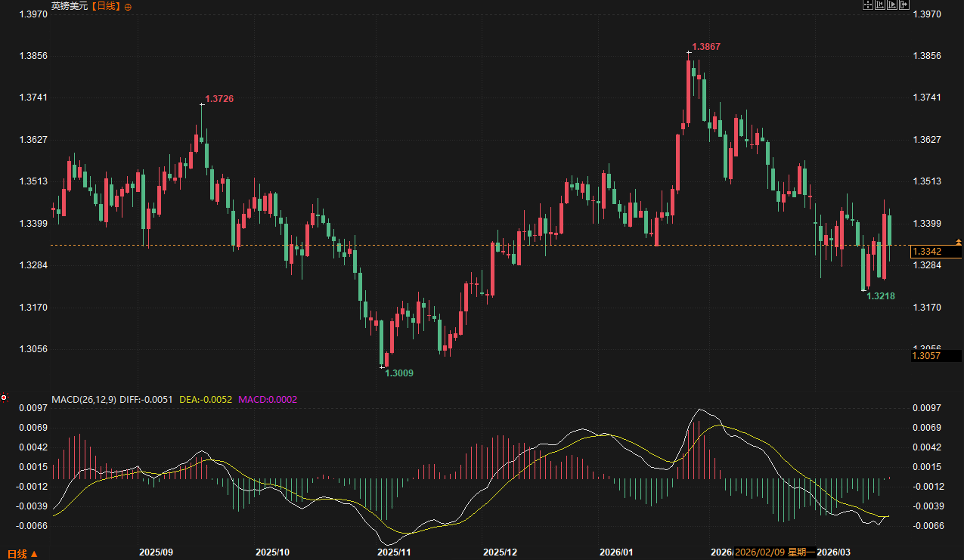Screen dimensions: 964x560
Task: Click the 【日线】 period label in title
Action: click(x=106, y=6)
